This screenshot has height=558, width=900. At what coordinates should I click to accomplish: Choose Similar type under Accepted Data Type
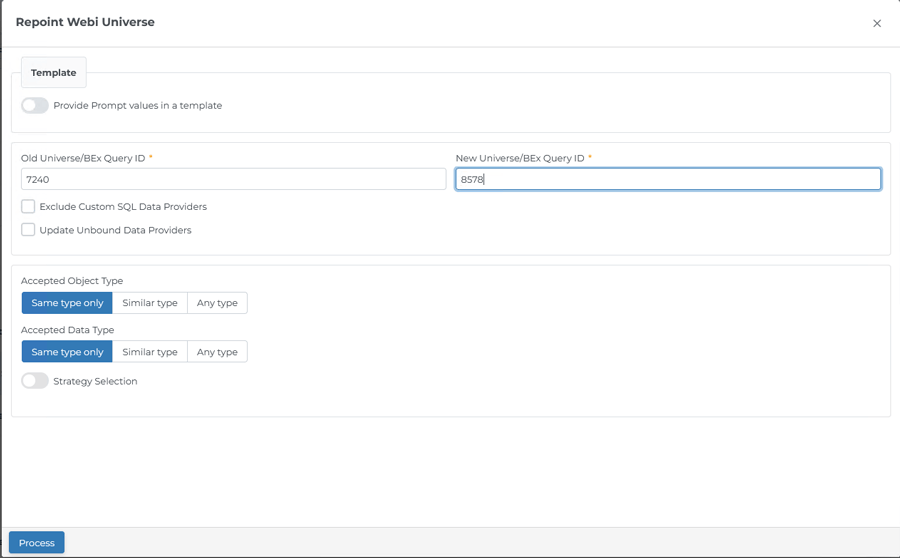coord(150,352)
